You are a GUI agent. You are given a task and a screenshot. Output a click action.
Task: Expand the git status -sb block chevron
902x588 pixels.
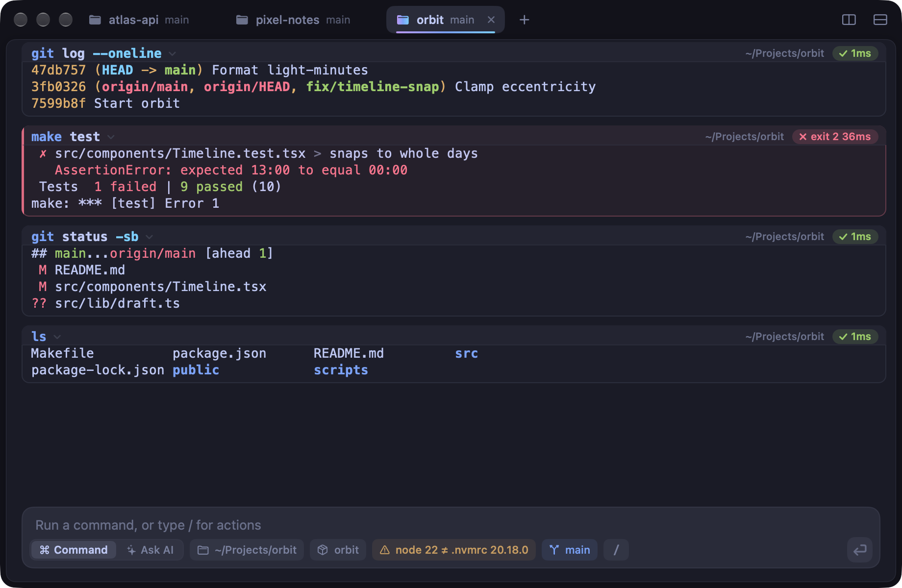(149, 237)
